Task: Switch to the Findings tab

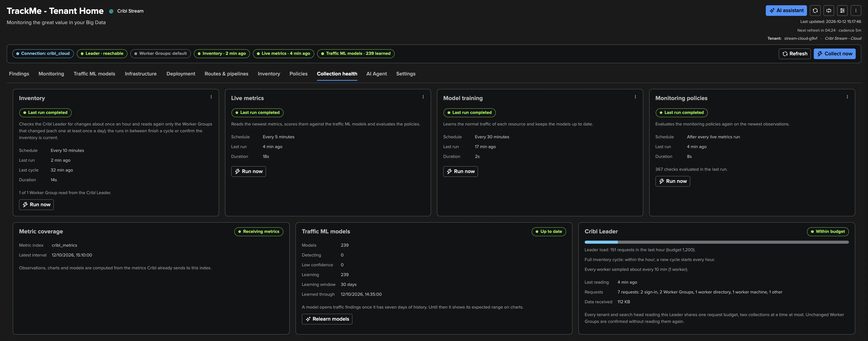Action: tap(19, 74)
